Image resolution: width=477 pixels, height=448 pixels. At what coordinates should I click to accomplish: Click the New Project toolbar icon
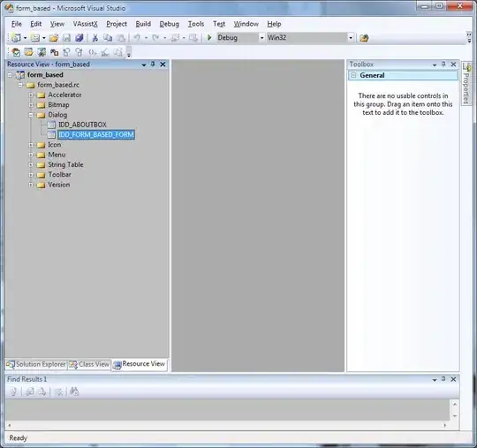pyautogui.click(x=16, y=38)
